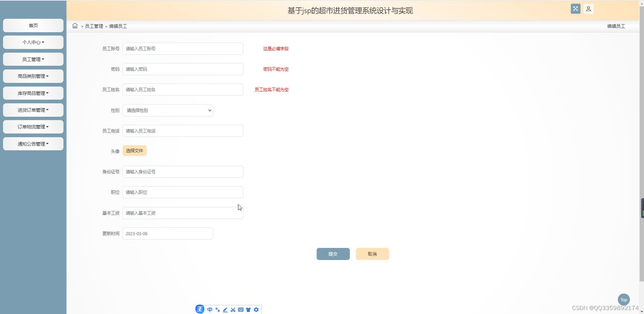Focus the 职位 input field

click(x=183, y=192)
